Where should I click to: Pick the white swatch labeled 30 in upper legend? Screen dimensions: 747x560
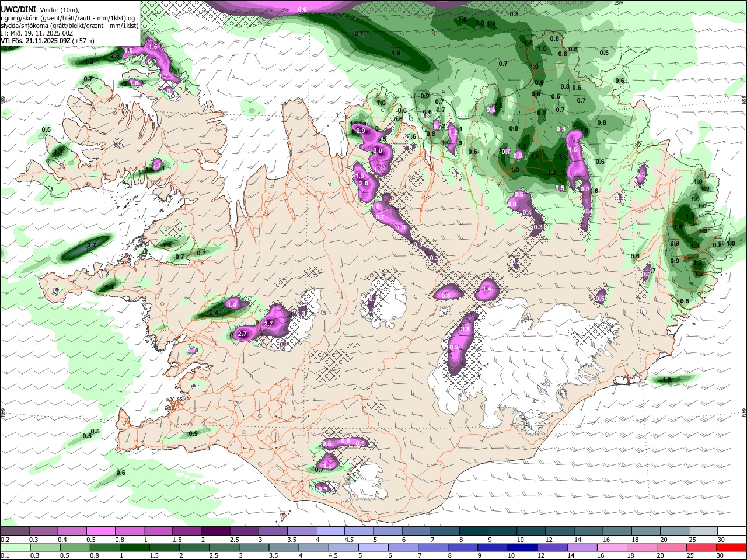[x=732, y=531]
